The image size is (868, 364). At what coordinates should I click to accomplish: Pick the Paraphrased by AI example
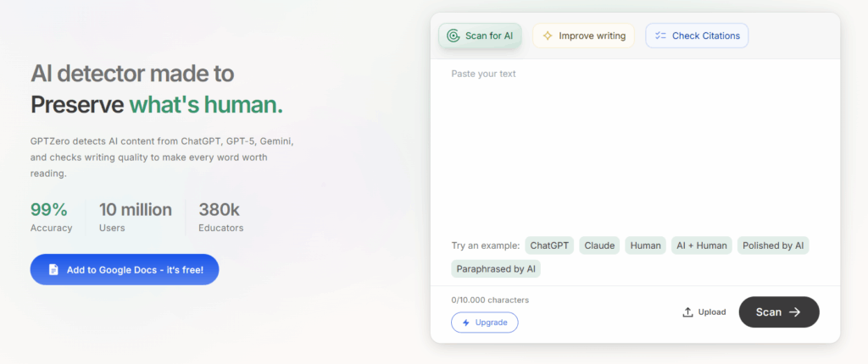(x=496, y=269)
